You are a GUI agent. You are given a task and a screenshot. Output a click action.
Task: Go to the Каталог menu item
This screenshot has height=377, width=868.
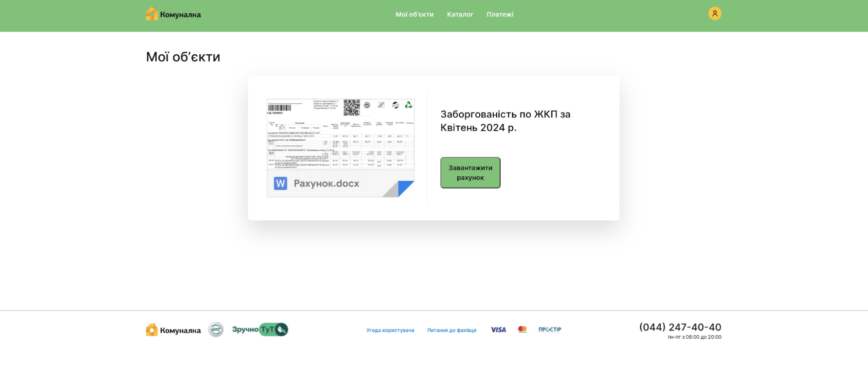point(460,14)
